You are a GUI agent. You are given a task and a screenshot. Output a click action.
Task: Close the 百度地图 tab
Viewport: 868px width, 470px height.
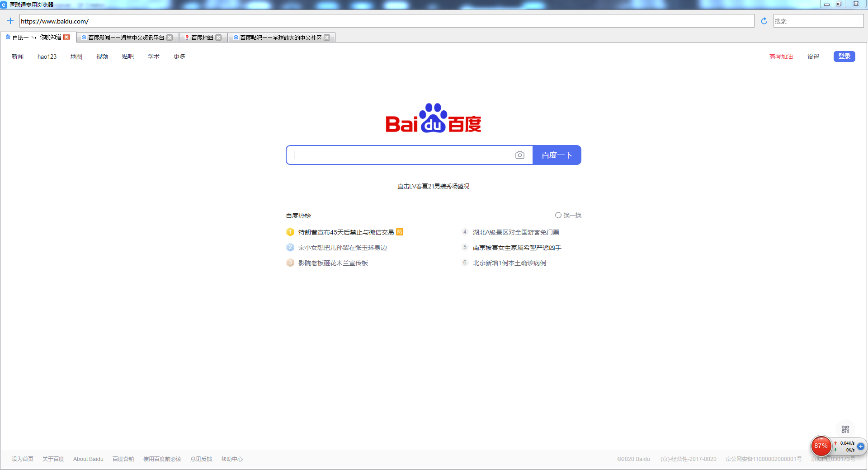tap(218, 38)
